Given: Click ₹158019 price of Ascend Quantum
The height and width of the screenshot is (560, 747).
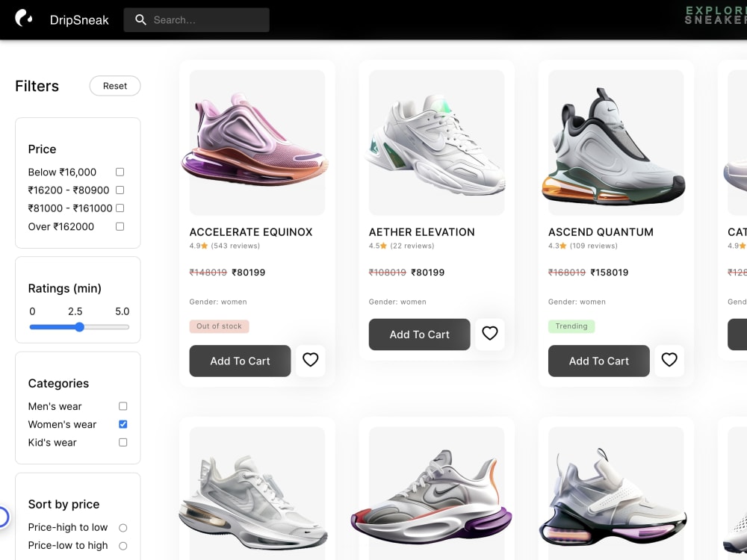Looking at the screenshot, I should coord(610,273).
